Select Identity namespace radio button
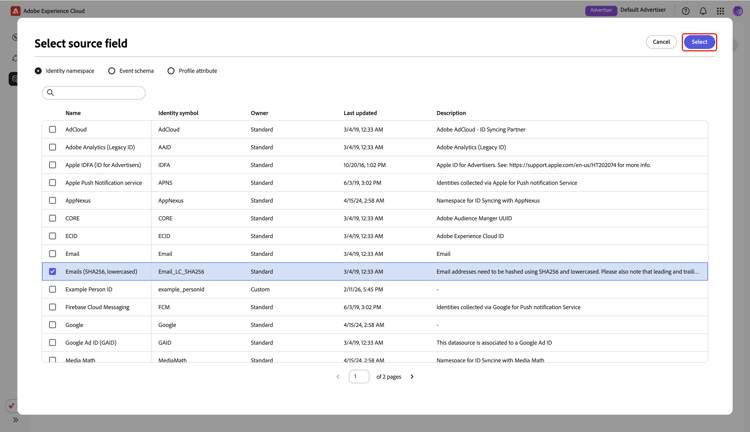750x432 pixels. click(x=38, y=71)
